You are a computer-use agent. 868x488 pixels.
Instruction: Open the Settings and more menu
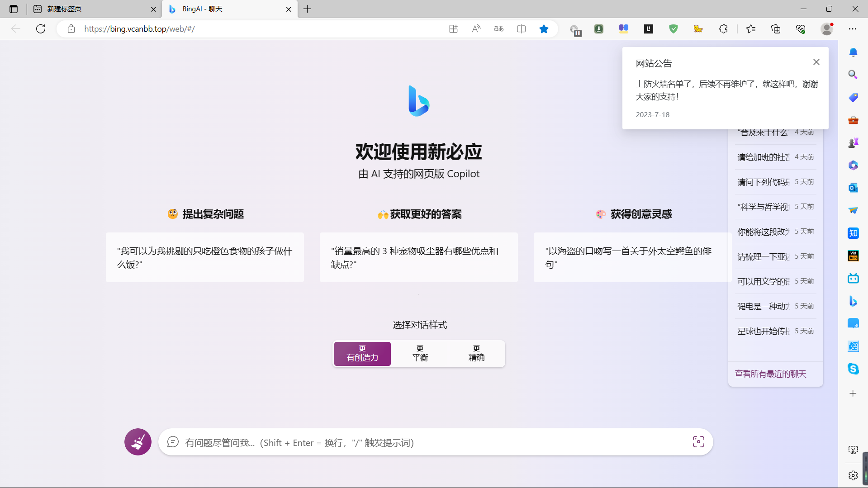point(853,29)
